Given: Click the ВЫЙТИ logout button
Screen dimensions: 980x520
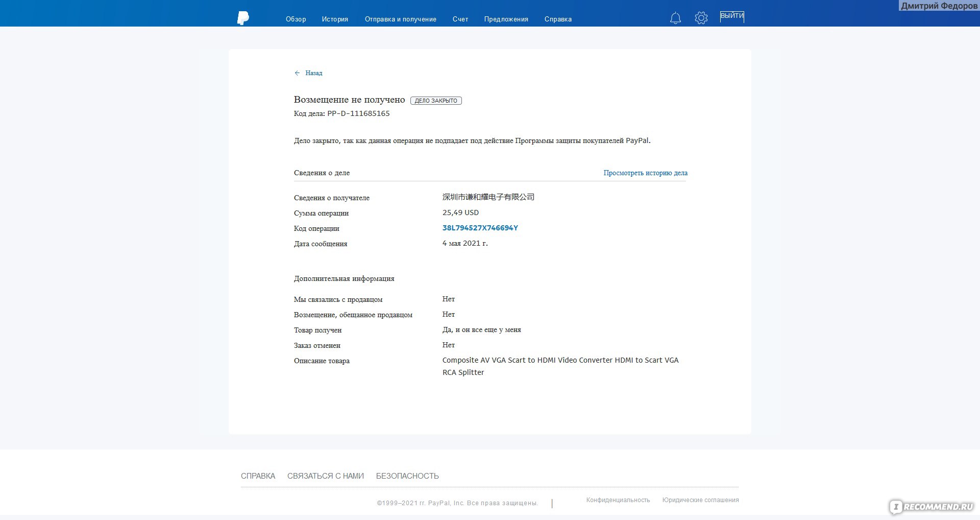Looking at the screenshot, I should (732, 16).
